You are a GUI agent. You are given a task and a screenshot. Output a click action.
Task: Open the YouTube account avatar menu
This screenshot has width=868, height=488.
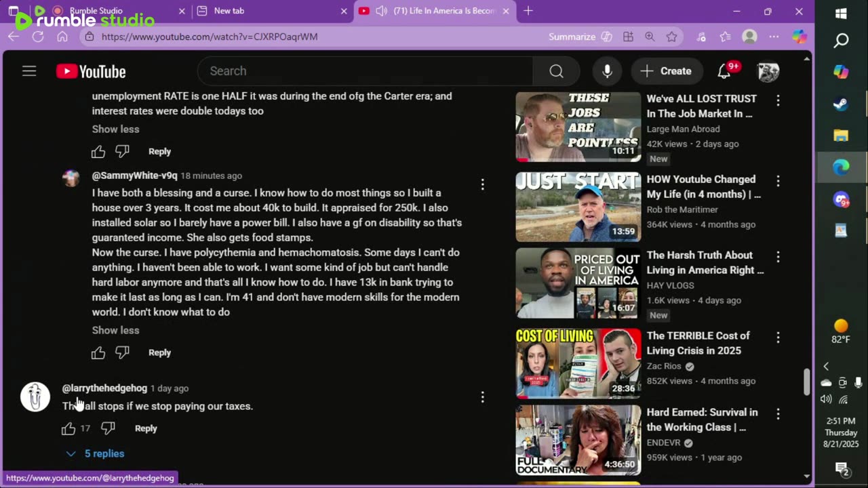(x=768, y=71)
